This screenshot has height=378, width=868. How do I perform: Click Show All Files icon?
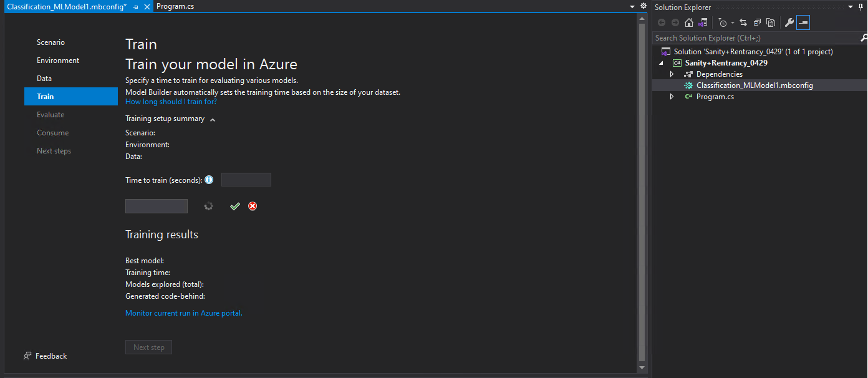pos(771,22)
